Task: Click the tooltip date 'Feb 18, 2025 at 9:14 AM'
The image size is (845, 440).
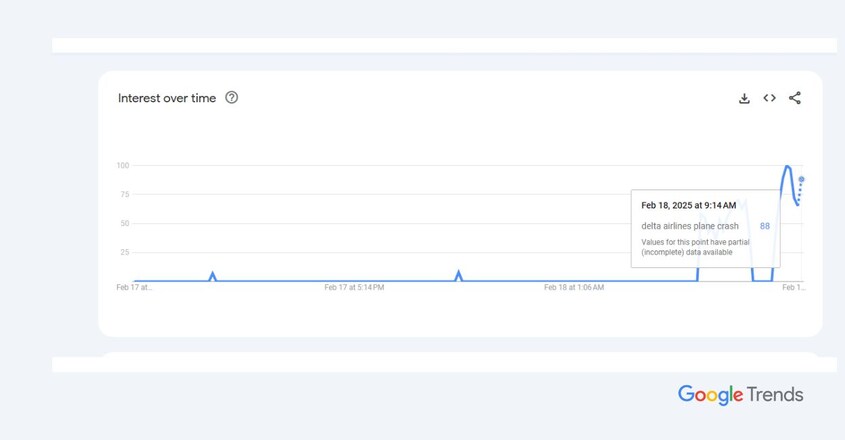Action: click(689, 205)
